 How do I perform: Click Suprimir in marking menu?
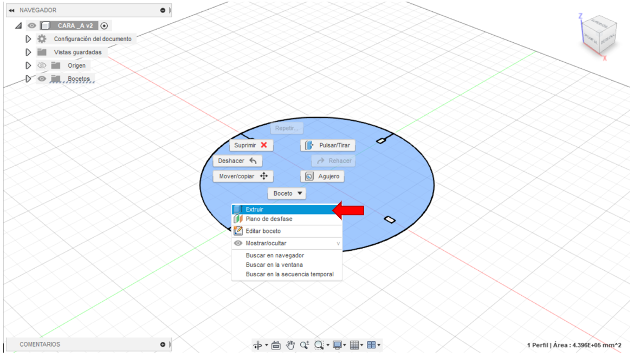coord(251,145)
